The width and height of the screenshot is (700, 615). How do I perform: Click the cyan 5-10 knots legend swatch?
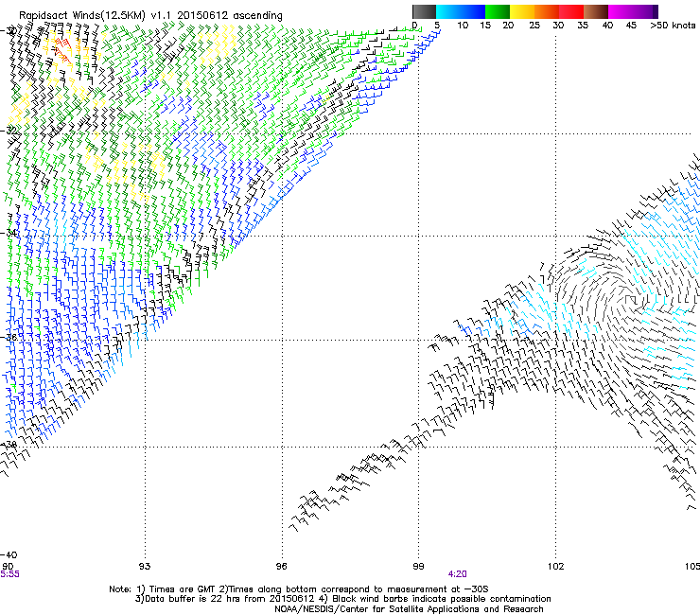tap(448, 11)
